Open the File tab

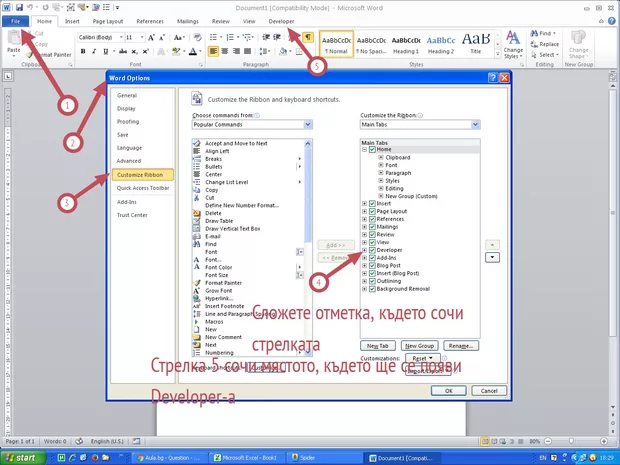pyautogui.click(x=16, y=20)
